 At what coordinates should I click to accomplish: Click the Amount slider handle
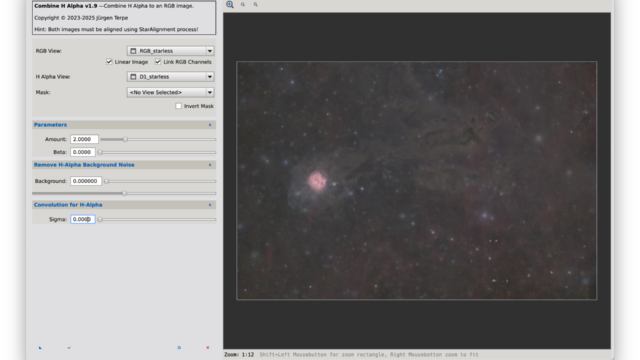click(x=125, y=140)
